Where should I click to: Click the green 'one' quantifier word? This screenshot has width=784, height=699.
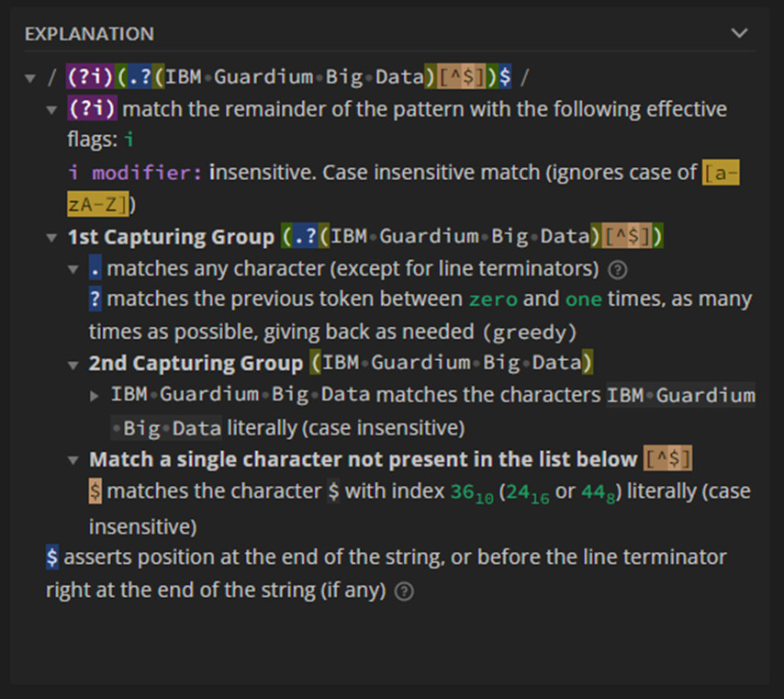point(584,299)
